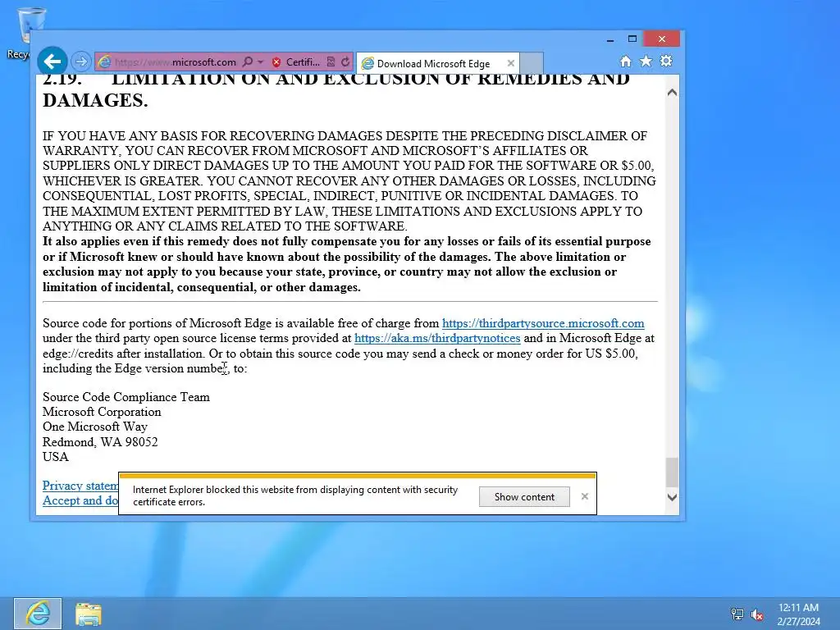Click the Forward navigation arrow

pyautogui.click(x=81, y=62)
